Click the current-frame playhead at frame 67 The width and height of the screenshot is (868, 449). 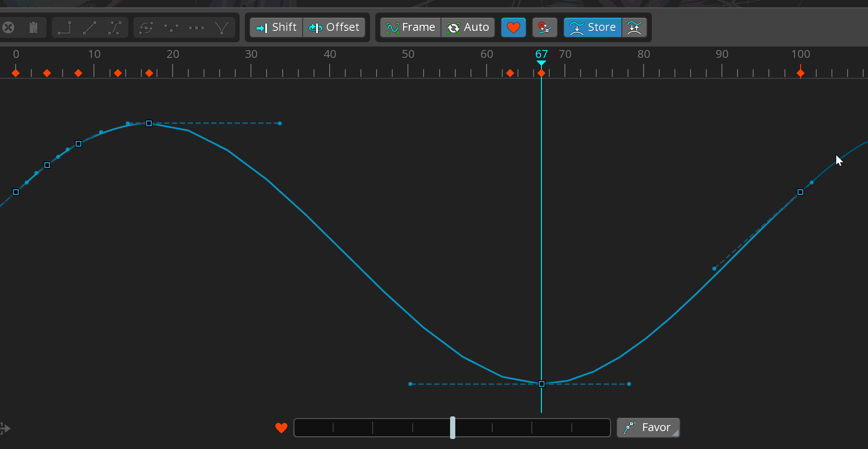click(x=541, y=64)
